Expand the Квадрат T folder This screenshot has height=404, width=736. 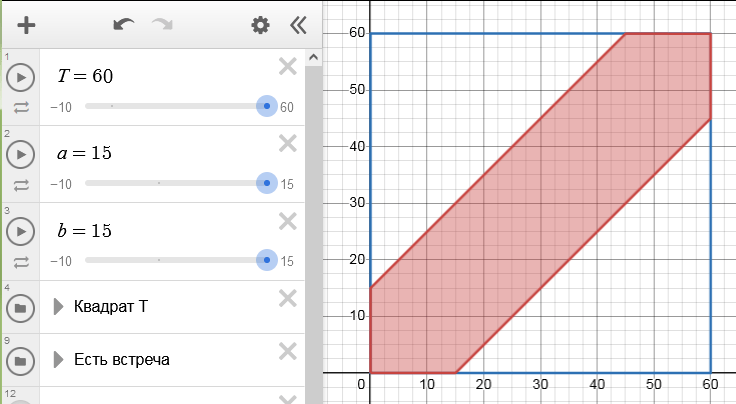59,307
